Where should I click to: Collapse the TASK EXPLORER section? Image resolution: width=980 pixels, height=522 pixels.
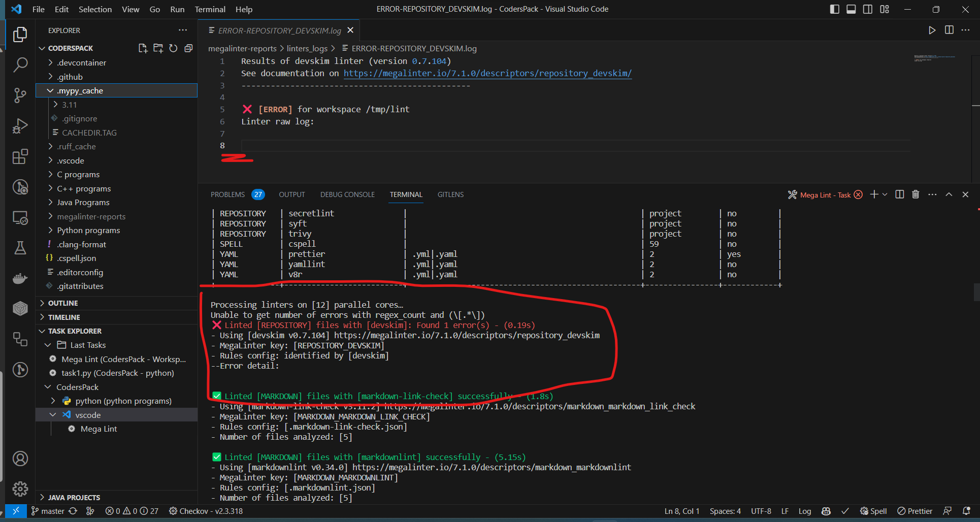(x=116, y=331)
